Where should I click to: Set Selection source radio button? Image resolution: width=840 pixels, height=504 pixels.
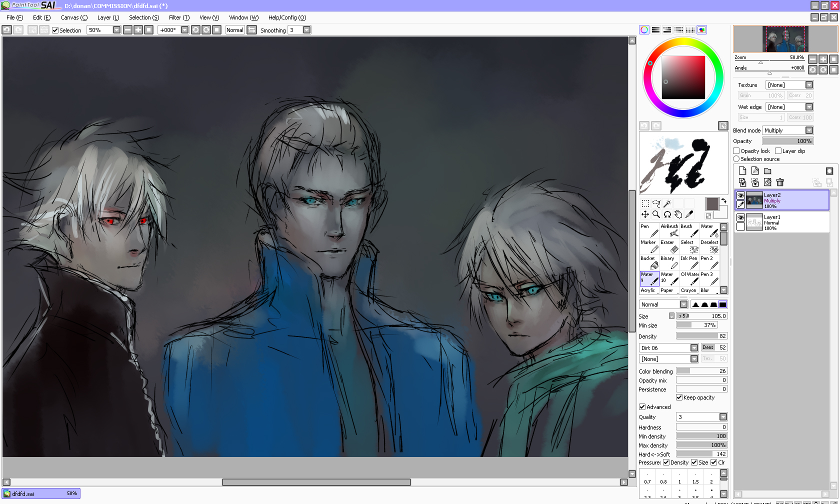736,159
